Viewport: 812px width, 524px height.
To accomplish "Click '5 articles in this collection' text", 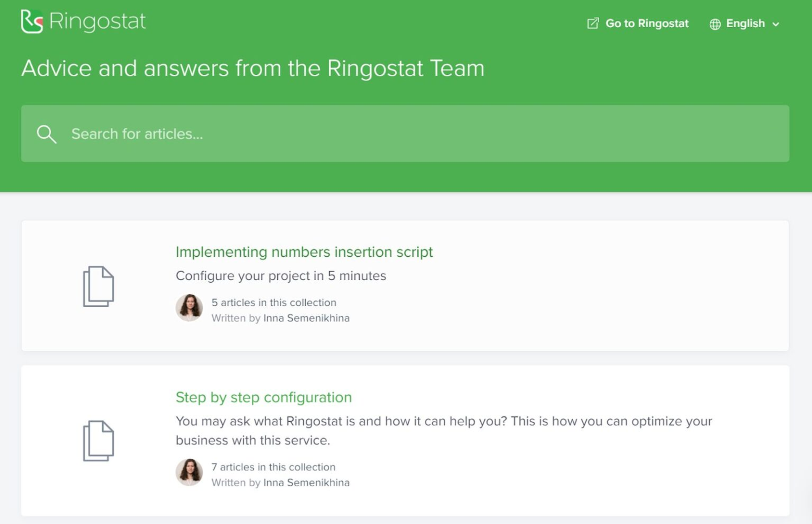I will pyautogui.click(x=274, y=303).
